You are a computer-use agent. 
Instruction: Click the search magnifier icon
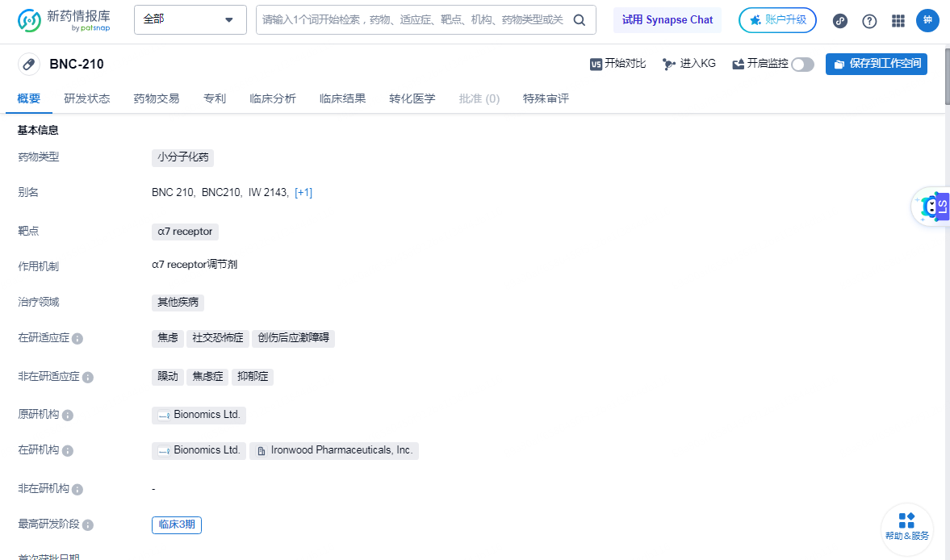click(x=579, y=19)
